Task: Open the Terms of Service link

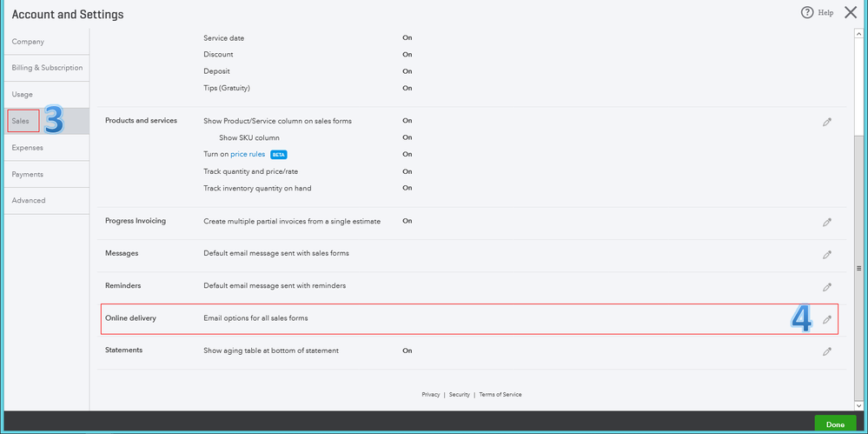Action: 500,394
